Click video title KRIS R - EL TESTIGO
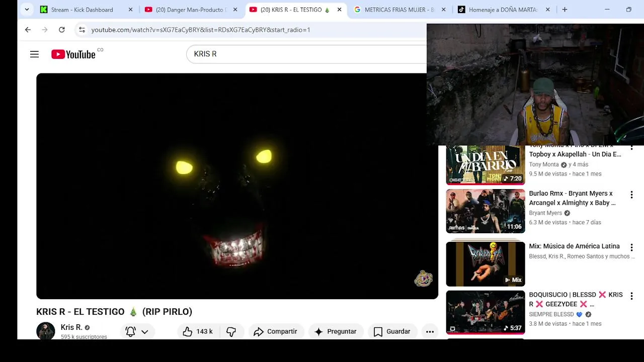This screenshot has height=362, width=644. coord(114,312)
